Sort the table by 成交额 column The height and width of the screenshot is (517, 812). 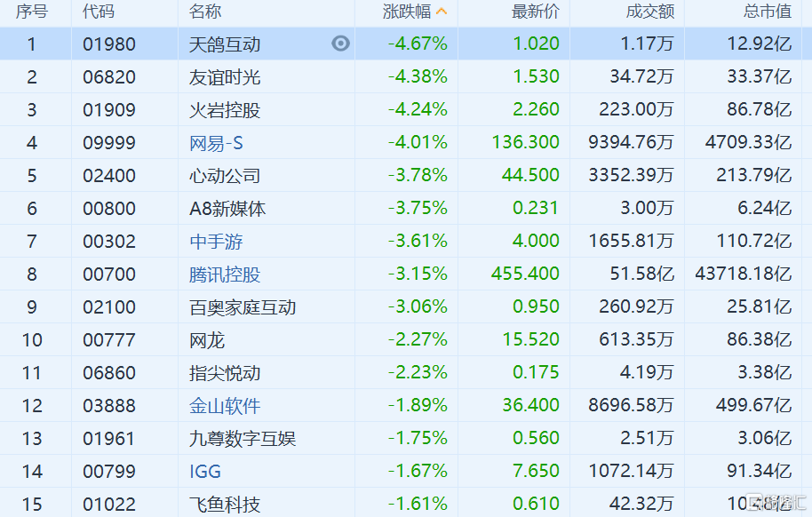pyautogui.click(x=650, y=12)
